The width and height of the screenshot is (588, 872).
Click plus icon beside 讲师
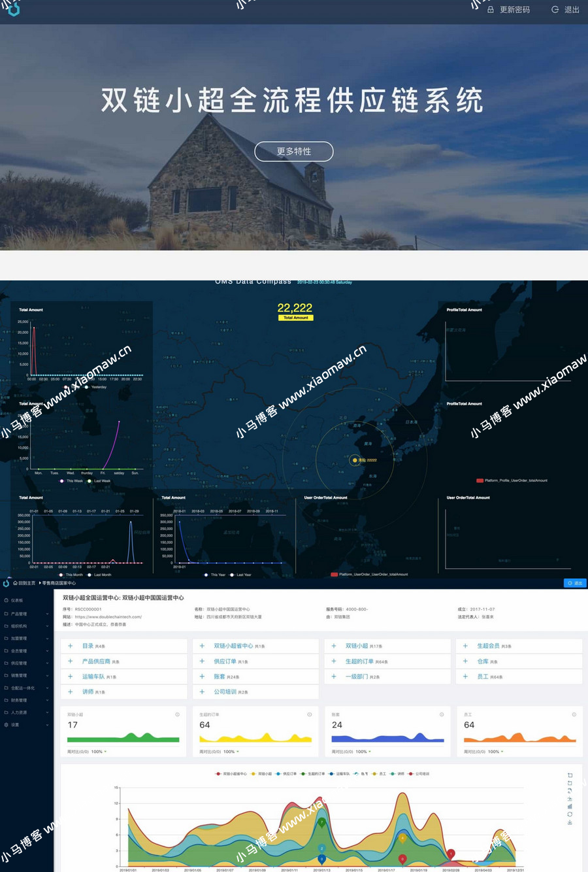pos(70,692)
